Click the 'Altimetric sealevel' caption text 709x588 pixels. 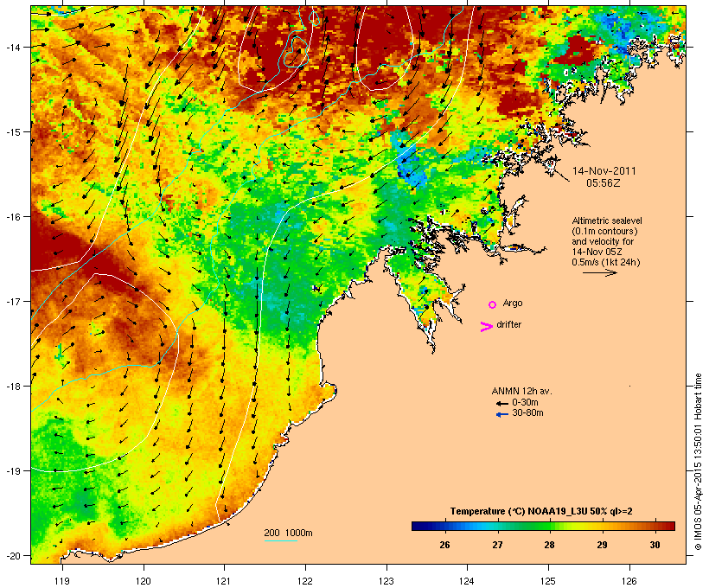[607, 220]
